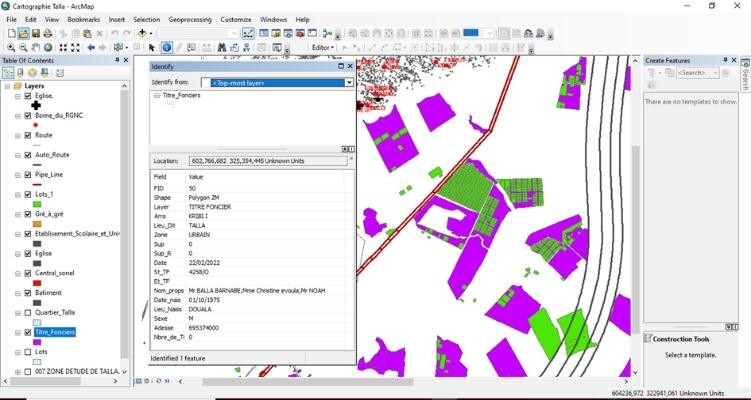Open the map scale combo box
The height and width of the screenshot is (400, 751).
click(x=199, y=34)
